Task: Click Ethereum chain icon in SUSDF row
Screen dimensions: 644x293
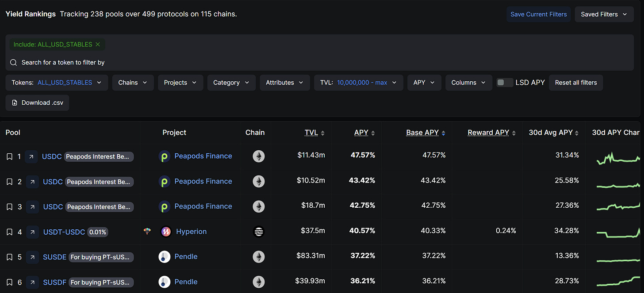Action: tap(259, 282)
